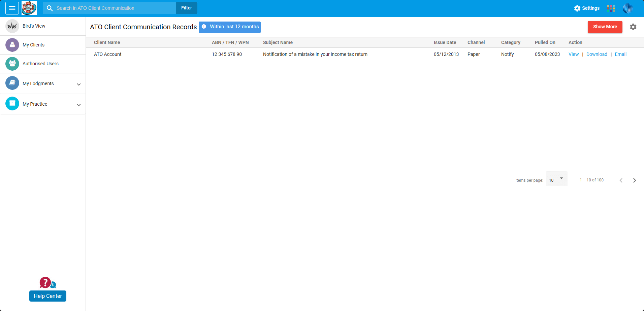Click the ATO Client Communication Records heading
Image resolution: width=644 pixels, height=311 pixels.
coord(143,27)
